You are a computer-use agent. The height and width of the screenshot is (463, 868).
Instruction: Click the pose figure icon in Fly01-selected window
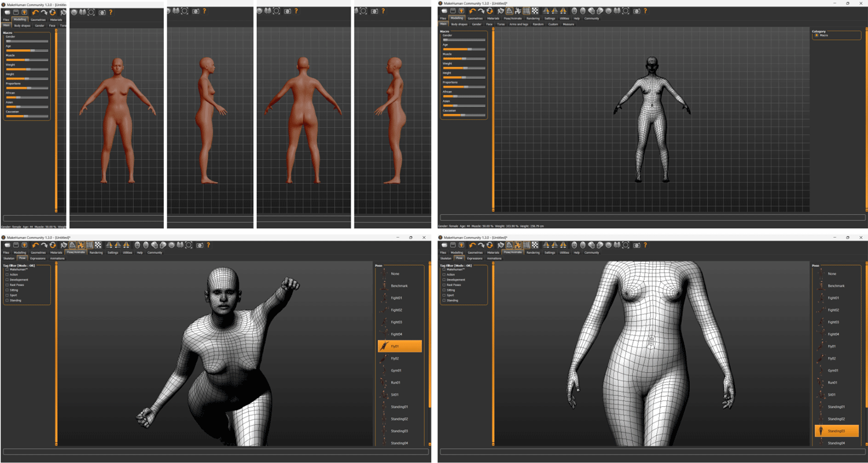[x=81, y=245]
